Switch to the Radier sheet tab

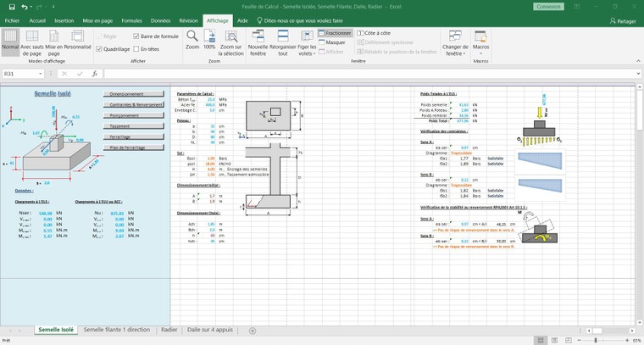(169, 330)
